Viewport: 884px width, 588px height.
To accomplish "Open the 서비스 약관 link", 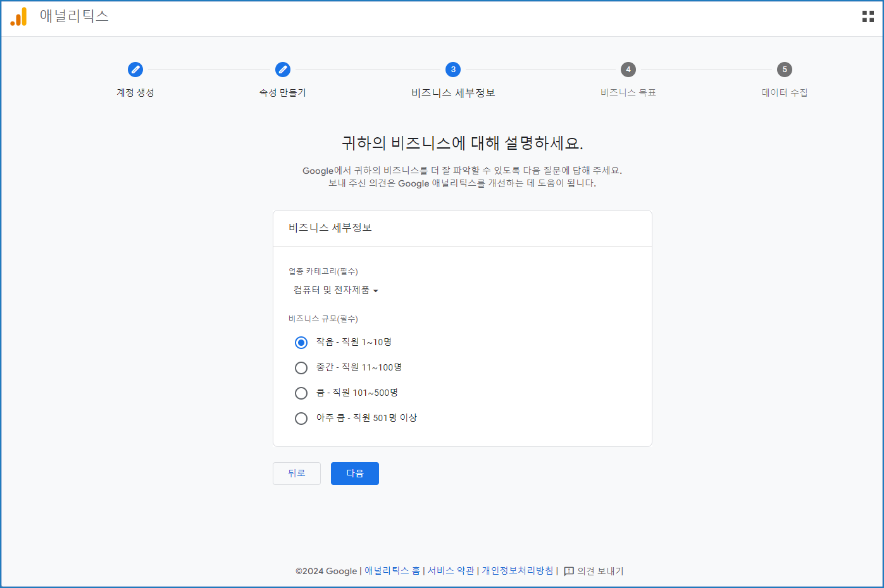I will coord(451,571).
